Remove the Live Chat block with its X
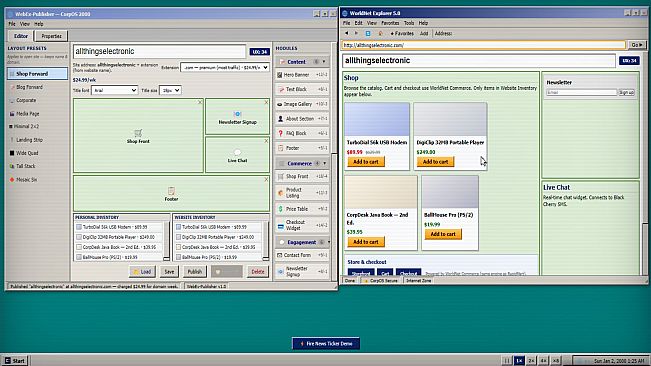This screenshot has height=366, width=651. 266,141
